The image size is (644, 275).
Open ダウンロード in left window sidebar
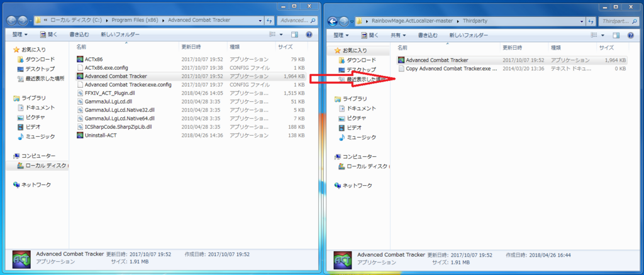coord(36,59)
